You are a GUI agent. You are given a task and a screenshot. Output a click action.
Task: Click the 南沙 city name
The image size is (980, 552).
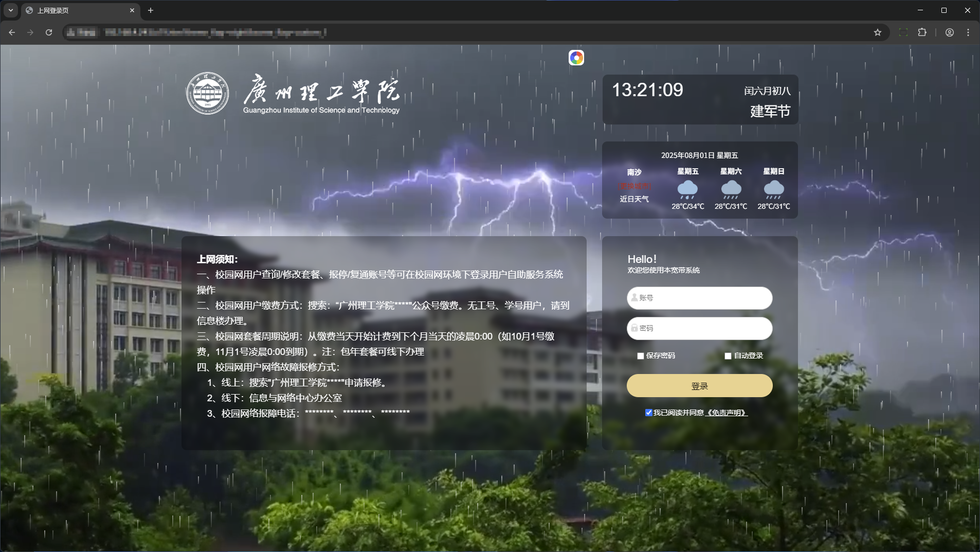coord(634,172)
